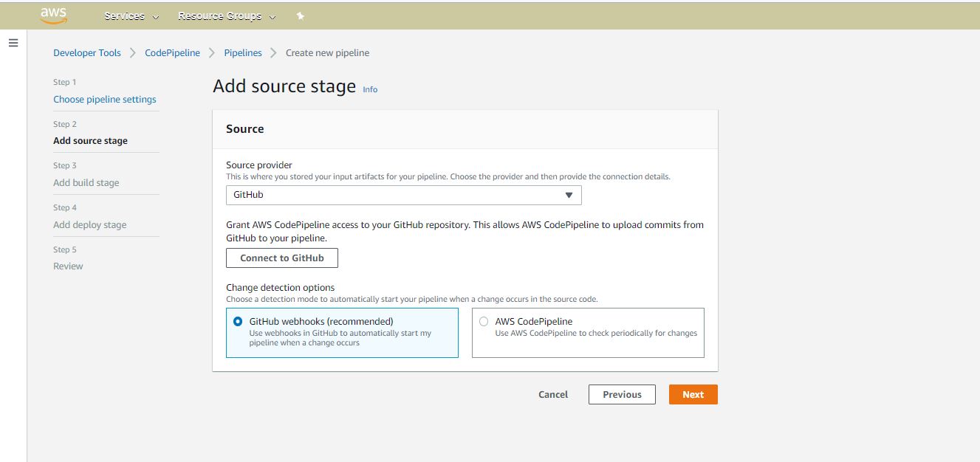
Task: Choose AWS CodePipeline periodic change detection
Action: tap(484, 321)
